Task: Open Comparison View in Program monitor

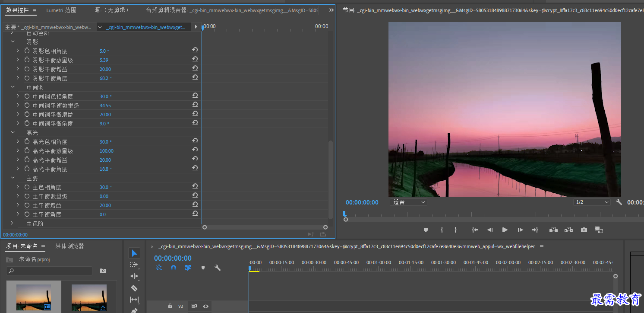Action: click(x=599, y=230)
